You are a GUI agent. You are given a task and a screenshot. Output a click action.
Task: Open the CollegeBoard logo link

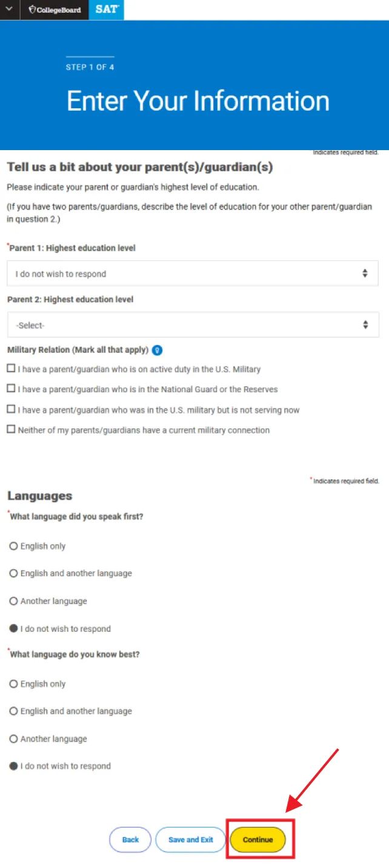click(55, 10)
